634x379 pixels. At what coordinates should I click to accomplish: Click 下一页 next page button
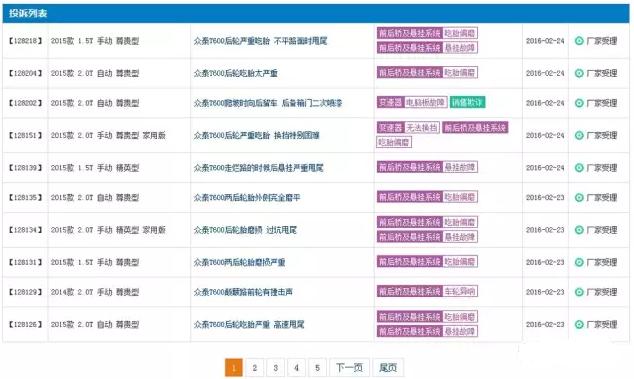coord(349,368)
